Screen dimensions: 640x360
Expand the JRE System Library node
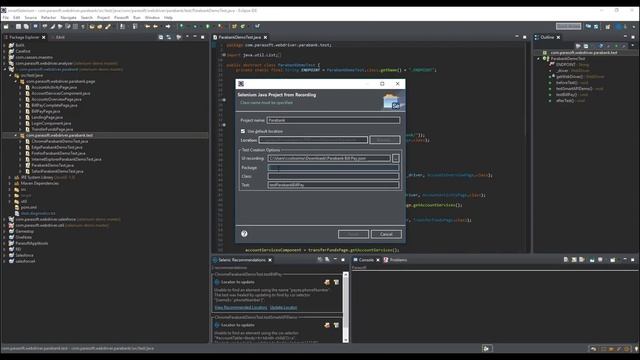(x=10, y=178)
